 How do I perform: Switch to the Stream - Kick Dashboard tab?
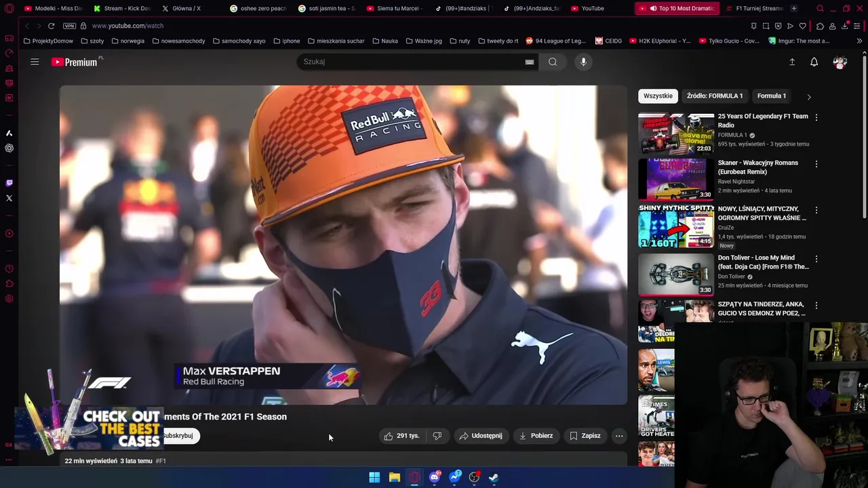[122, 8]
